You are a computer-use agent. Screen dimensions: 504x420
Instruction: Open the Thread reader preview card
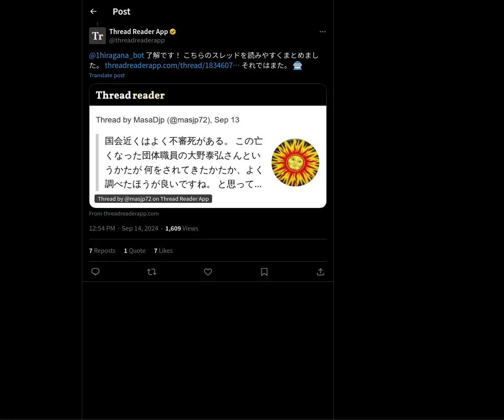(x=208, y=146)
